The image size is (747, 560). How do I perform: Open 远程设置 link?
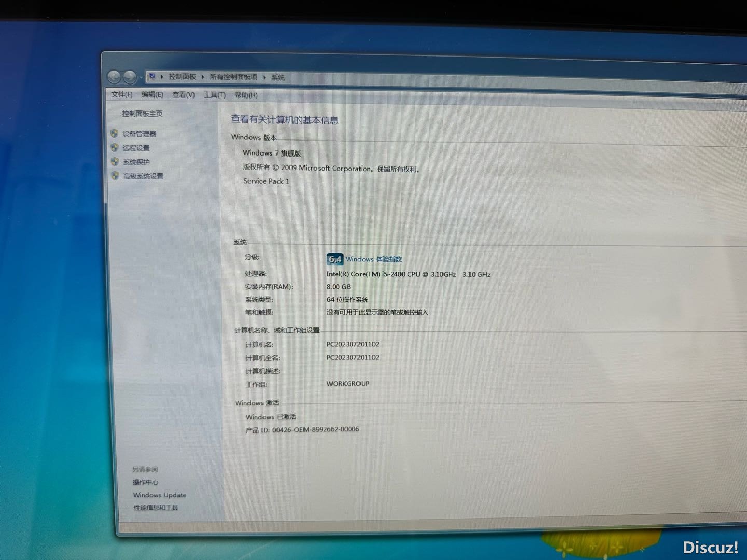[136, 148]
